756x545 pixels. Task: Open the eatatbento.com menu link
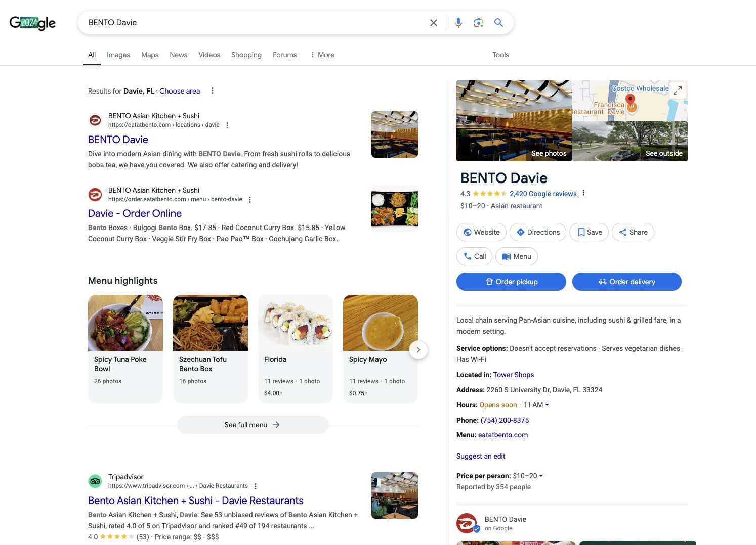click(x=503, y=435)
